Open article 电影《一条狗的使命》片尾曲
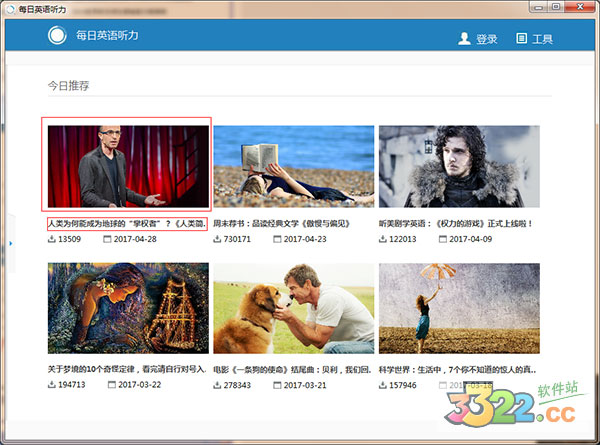600x445 pixels. [x=292, y=370]
